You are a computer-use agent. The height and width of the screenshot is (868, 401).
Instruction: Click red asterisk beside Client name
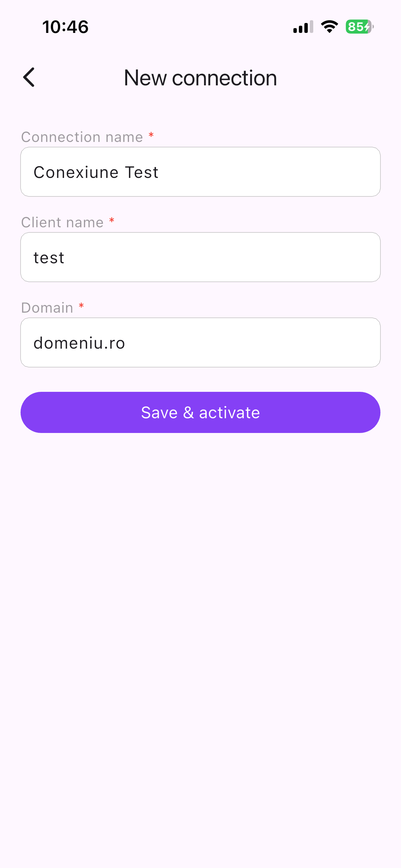[112, 220]
